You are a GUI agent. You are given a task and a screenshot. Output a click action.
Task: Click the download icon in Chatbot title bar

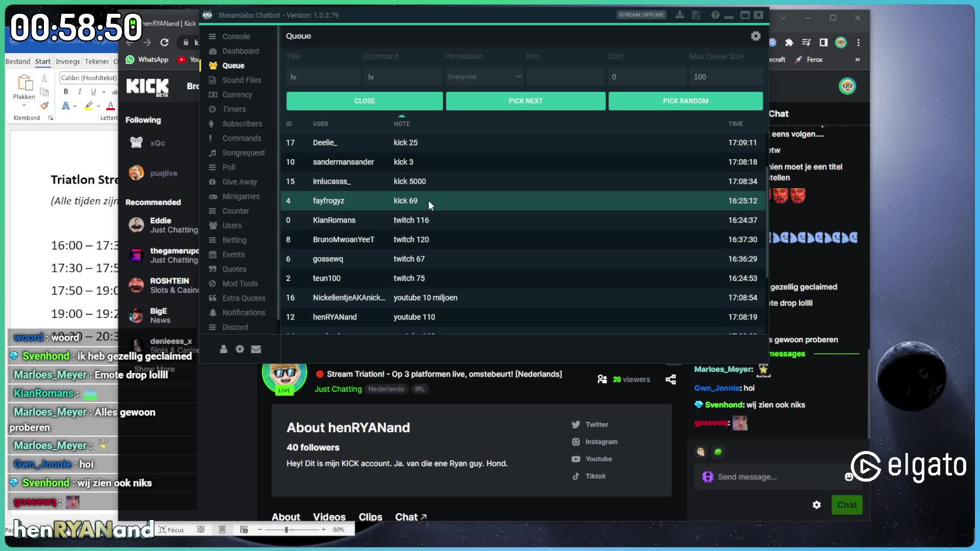coord(680,15)
